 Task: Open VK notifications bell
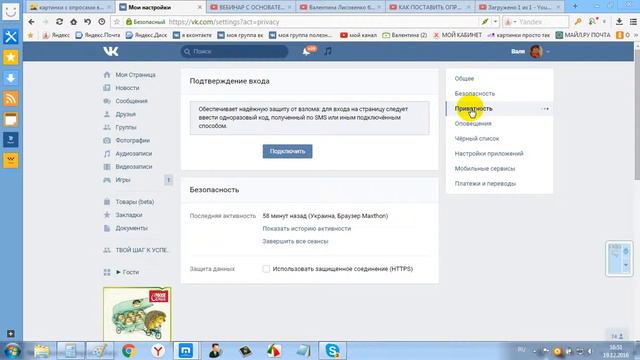click(307, 51)
